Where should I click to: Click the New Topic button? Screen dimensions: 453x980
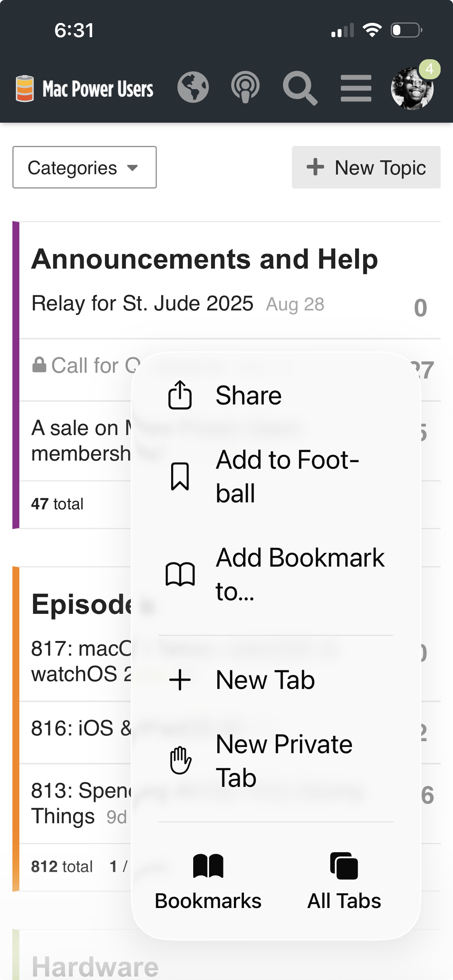coord(366,168)
